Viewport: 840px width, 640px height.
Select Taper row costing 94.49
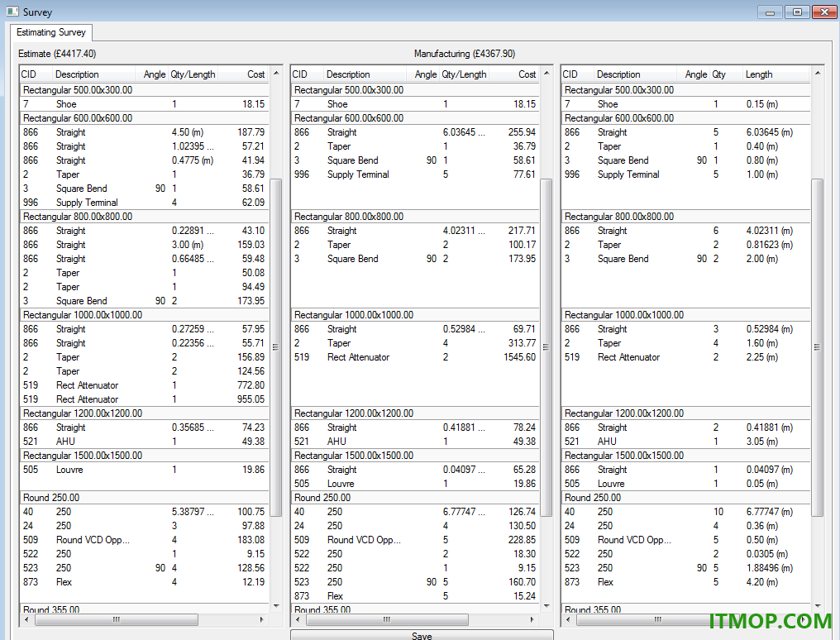tap(145, 287)
